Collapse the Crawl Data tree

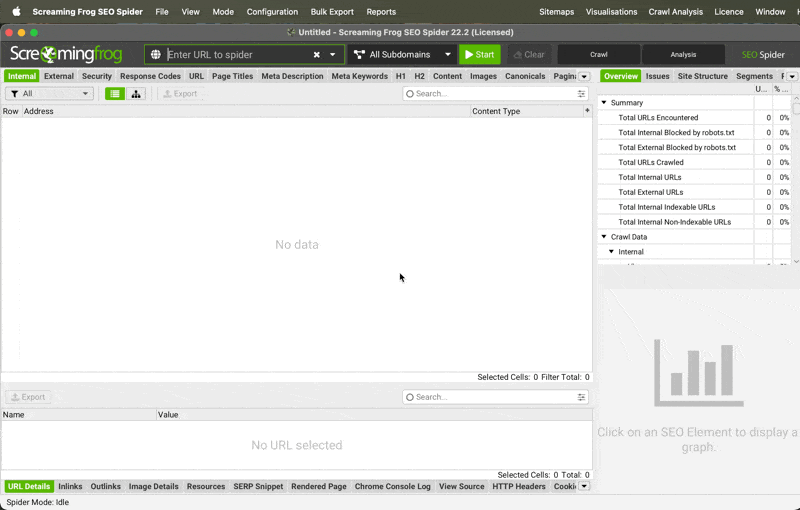pos(604,237)
